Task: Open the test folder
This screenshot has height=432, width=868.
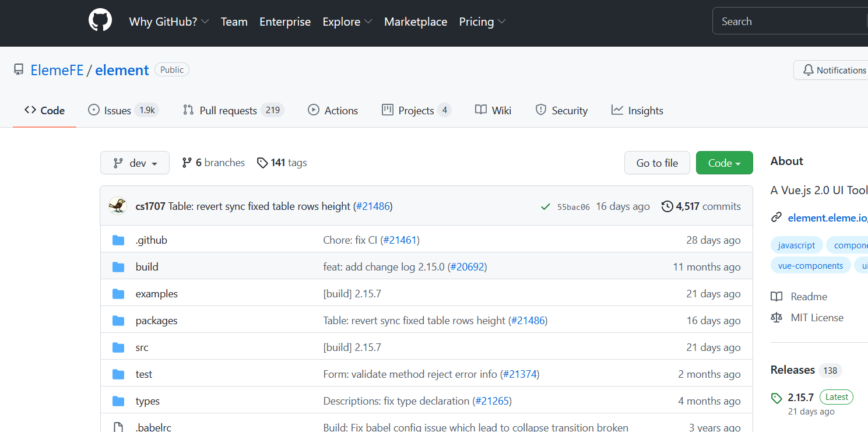Action: tap(144, 374)
